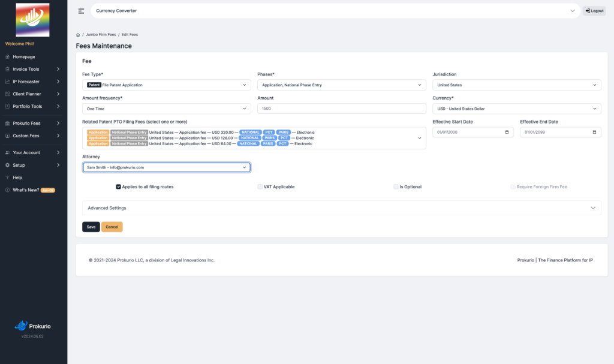Click the home breadcrumb icon
The width and height of the screenshot is (614, 364).
(x=78, y=35)
